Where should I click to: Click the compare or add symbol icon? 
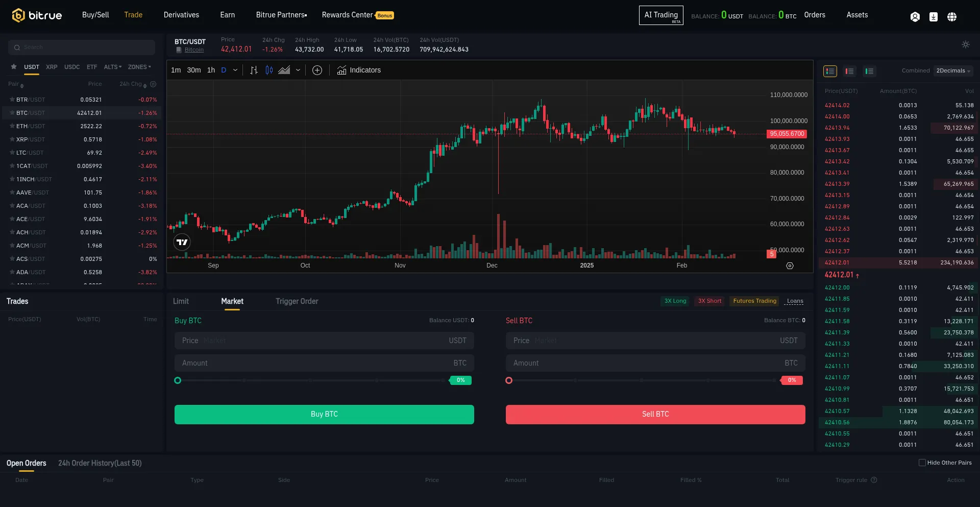pyautogui.click(x=317, y=70)
